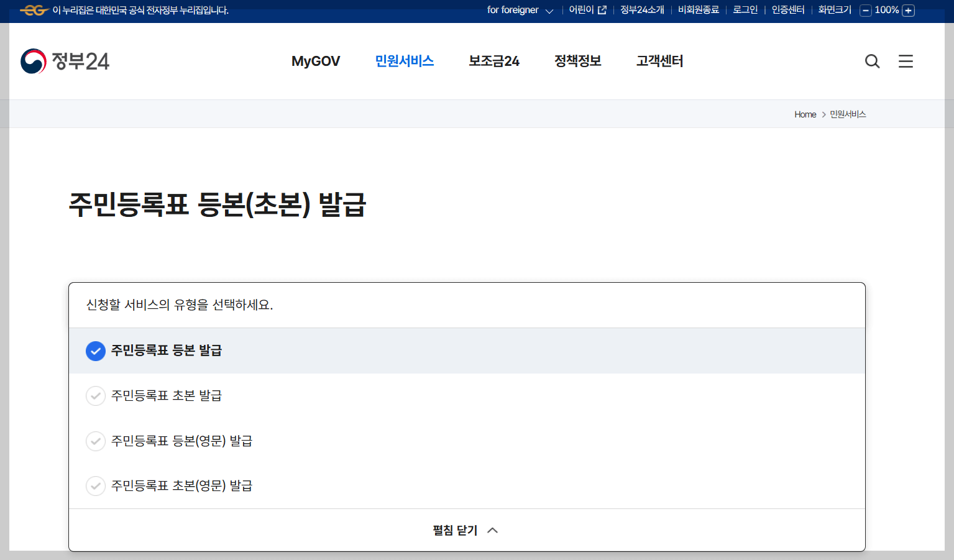Increase screen size with the plus icon
Viewport: 954px width, 560px height.
click(x=909, y=10)
